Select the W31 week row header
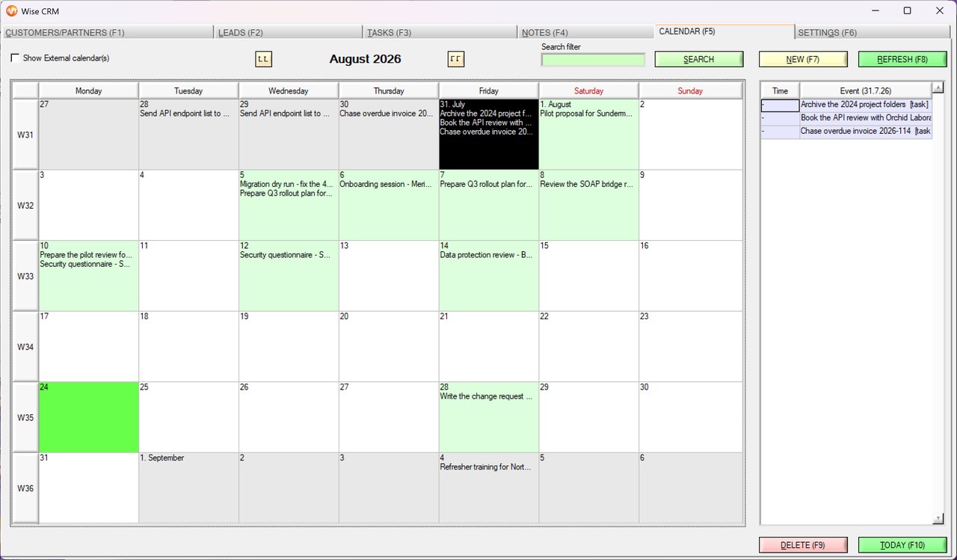This screenshot has width=957, height=560. (25, 135)
